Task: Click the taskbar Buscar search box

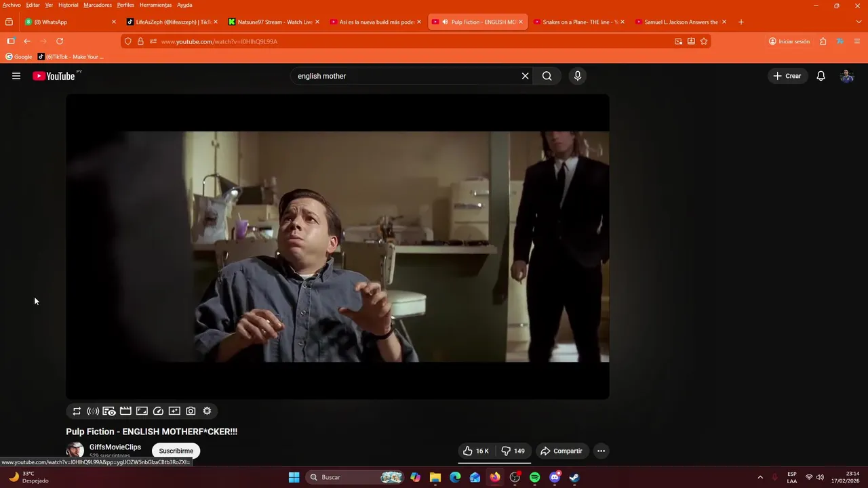Action: (x=355, y=477)
